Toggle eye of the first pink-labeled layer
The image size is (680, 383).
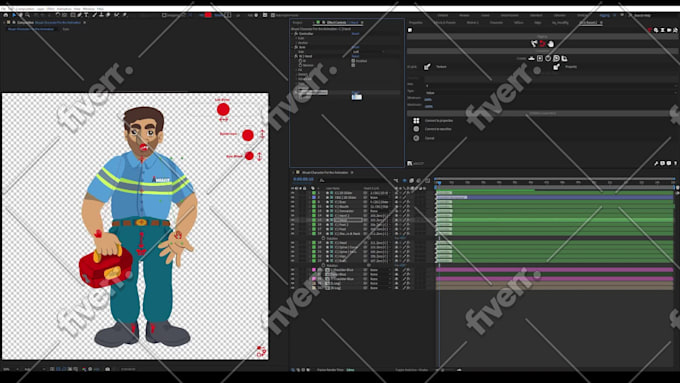(x=292, y=270)
